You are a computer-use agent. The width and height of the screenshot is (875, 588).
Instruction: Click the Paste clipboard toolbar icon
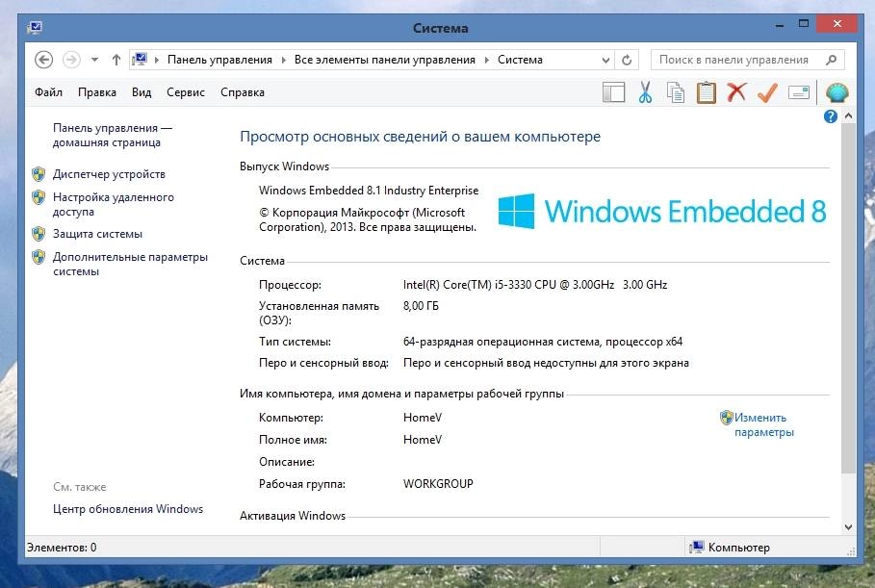[707, 92]
